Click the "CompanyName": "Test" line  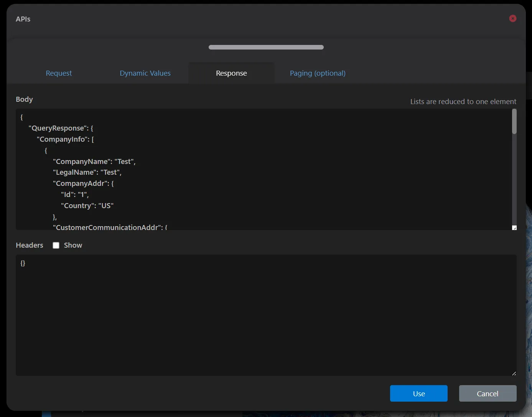94,162
